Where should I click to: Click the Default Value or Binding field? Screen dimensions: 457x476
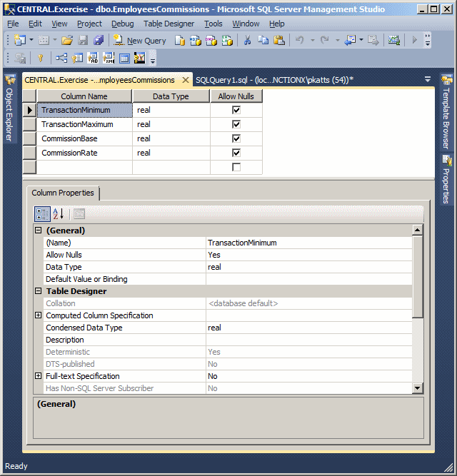(x=308, y=279)
